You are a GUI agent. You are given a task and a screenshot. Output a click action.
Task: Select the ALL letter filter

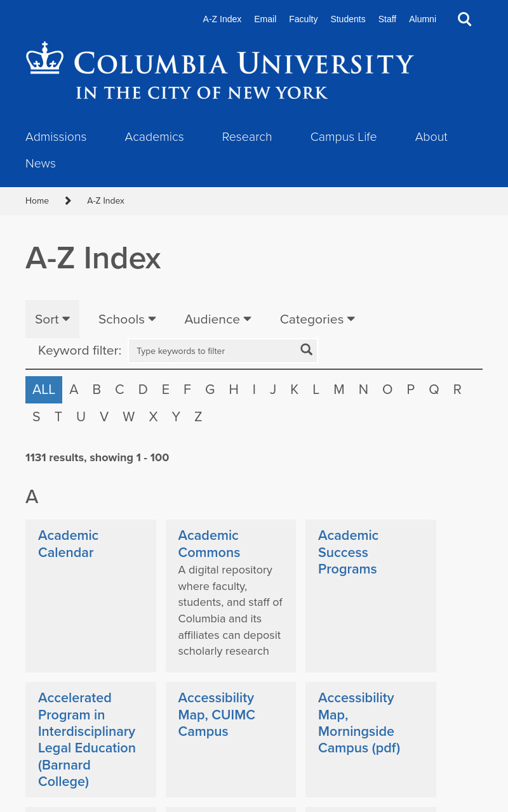44,390
